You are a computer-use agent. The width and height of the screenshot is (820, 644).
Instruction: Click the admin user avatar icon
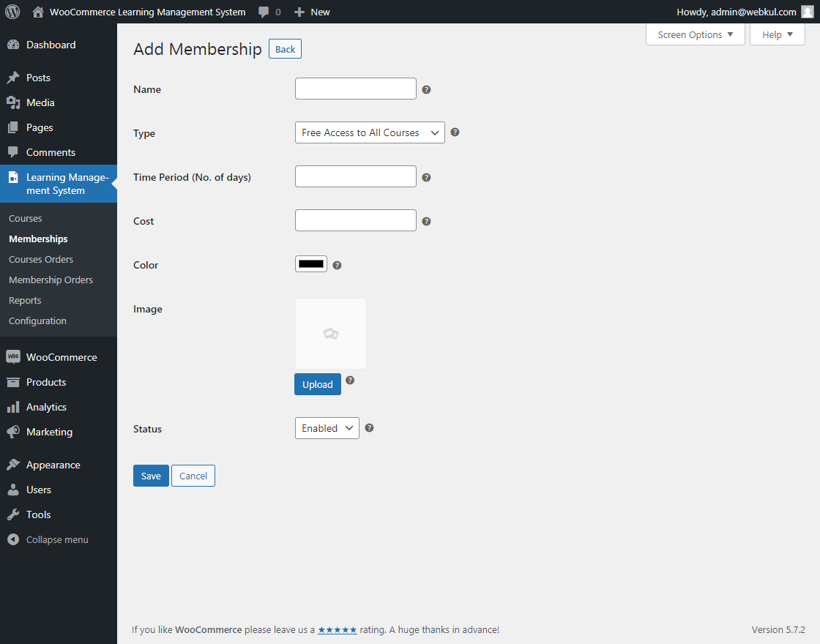pyautogui.click(x=808, y=12)
